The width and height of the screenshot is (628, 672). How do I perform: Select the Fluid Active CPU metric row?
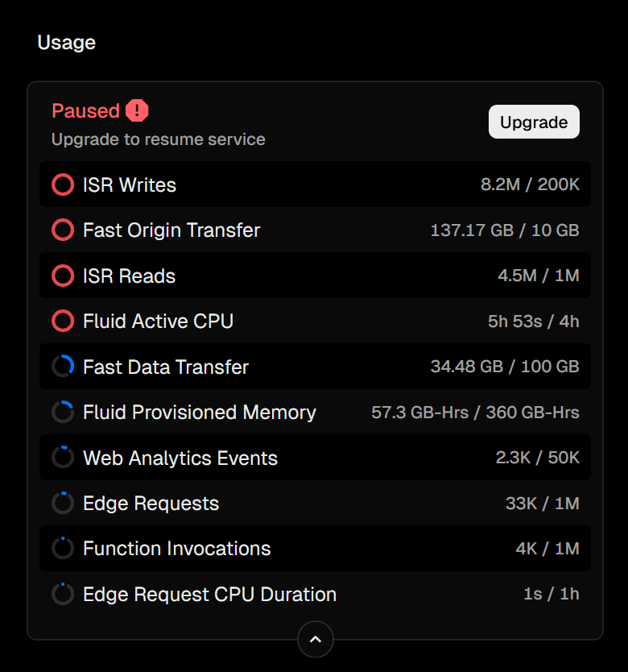coord(314,321)
